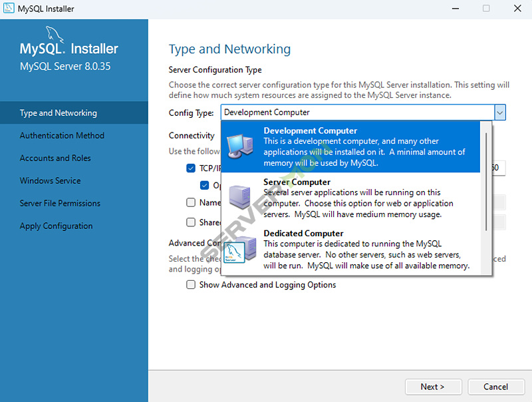The height and width of the screenshot is (402, 532).
Task: Click the 'MySQL Server 8.0.35' text
Action: (65, 66)
